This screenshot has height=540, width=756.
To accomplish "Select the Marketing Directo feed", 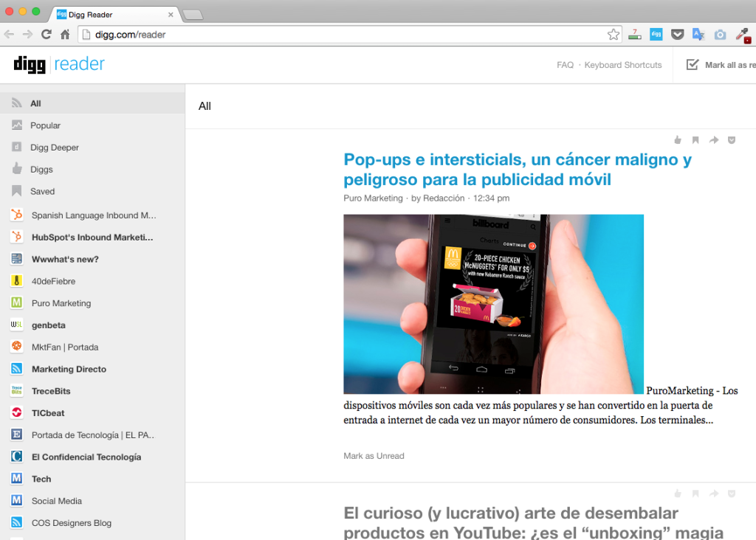I will 92,369.
